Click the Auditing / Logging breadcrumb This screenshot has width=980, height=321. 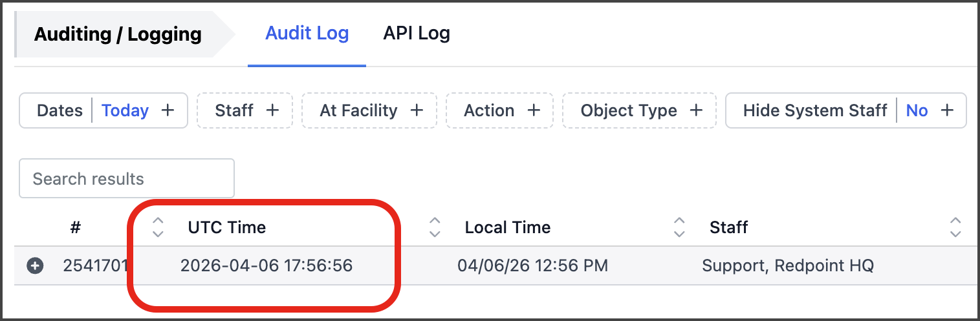click(x=118, y=34)
